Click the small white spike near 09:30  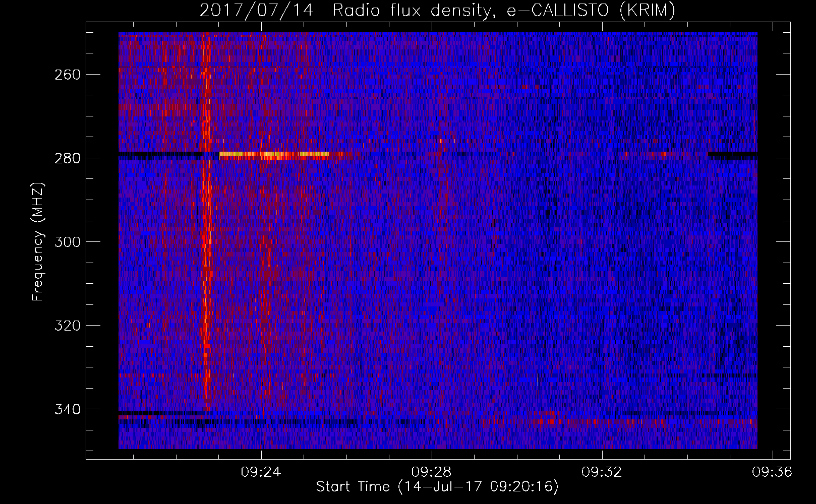point(538,380)
